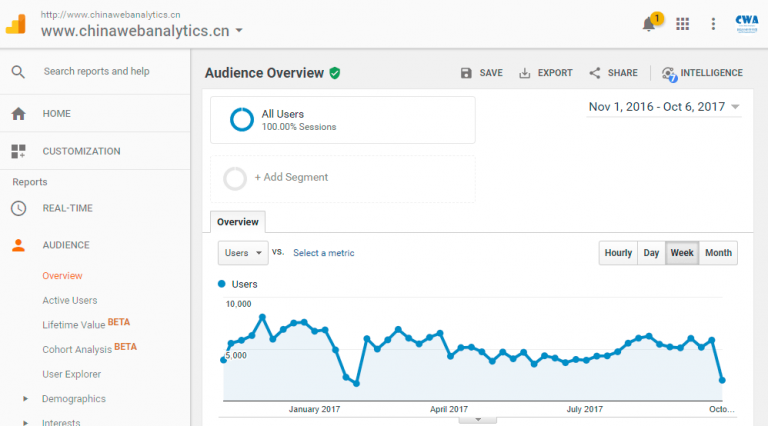The height and width of the screenshot is (426, 768).
Task: Open Customization dashboard icon
Action: pyautogui.click(x=18, y=152)
